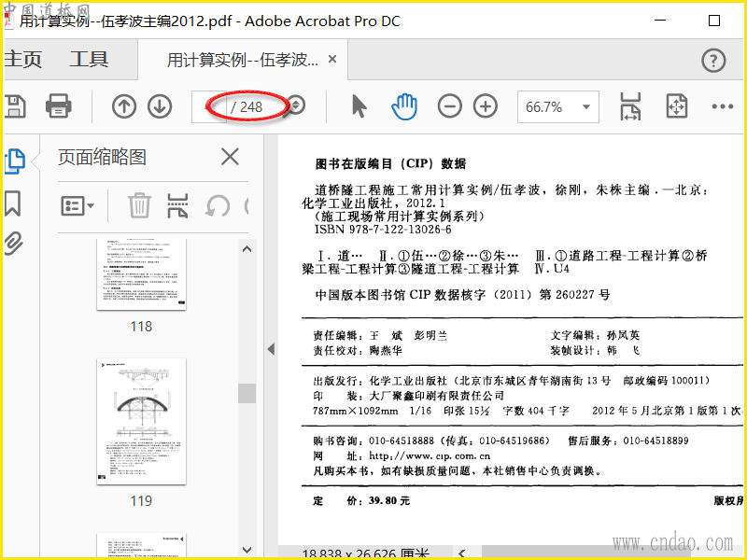This screenshot has width=747, height=560.
Task: Click the http://www.cip.com.cn address text
Action: point(430,455)
